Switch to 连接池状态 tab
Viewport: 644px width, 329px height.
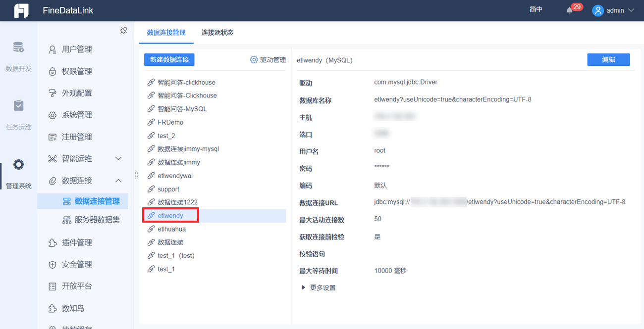click(217, 33)
